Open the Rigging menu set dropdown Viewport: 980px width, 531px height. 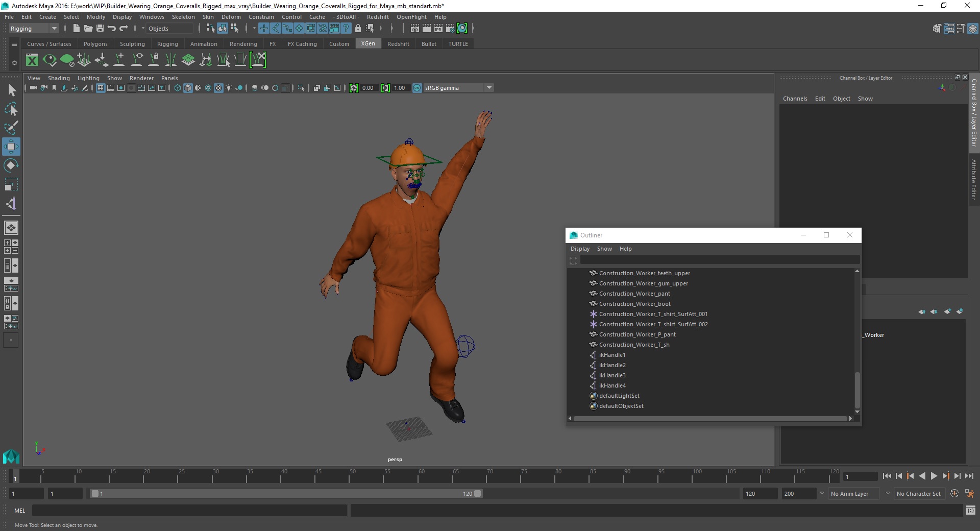click(34, 29)
